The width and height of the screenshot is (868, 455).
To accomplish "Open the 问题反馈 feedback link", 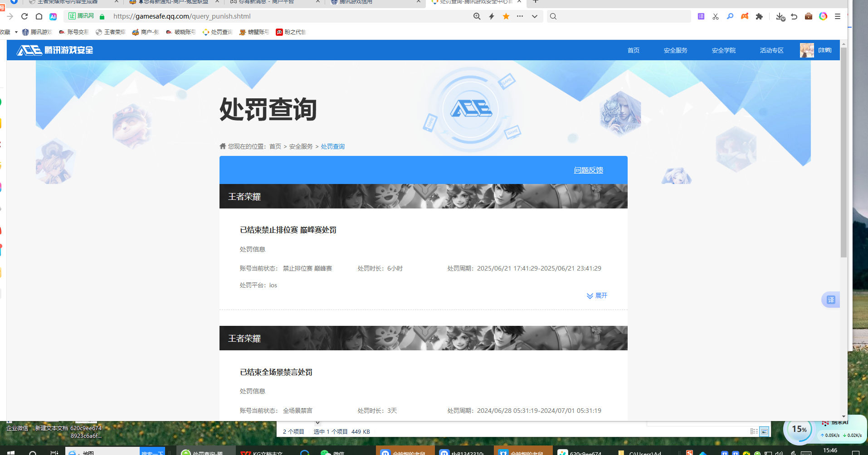I will (589, 170).
